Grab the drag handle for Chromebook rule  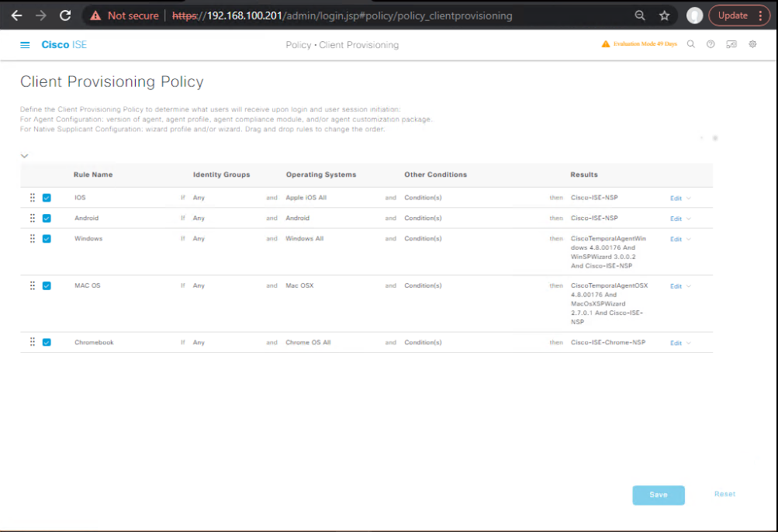(x=33, y=342)
